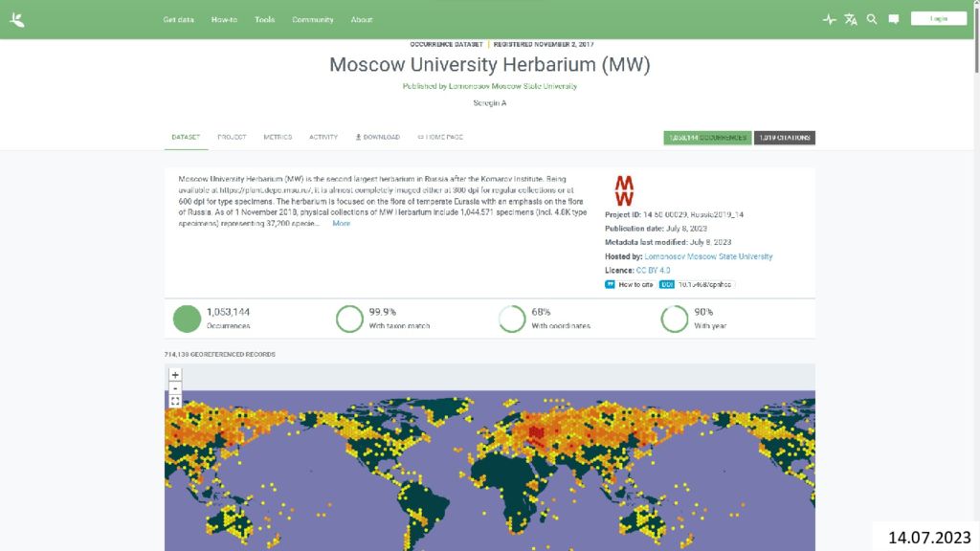This screenshot has width=980, height=551.
Task: Click the georeferenced records label
Action: [x=220, y=354]
